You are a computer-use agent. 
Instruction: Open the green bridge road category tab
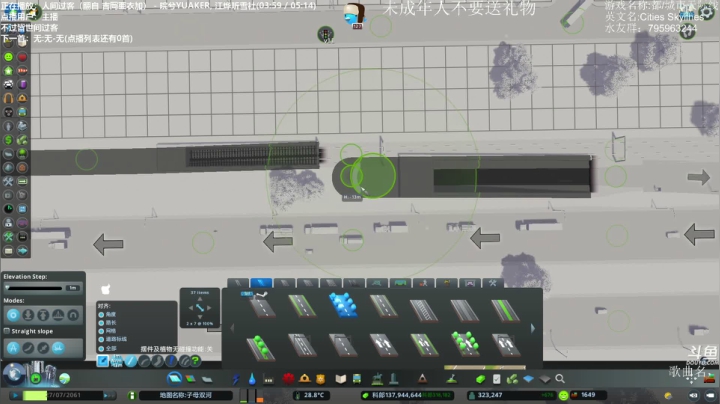coord(400,283)
